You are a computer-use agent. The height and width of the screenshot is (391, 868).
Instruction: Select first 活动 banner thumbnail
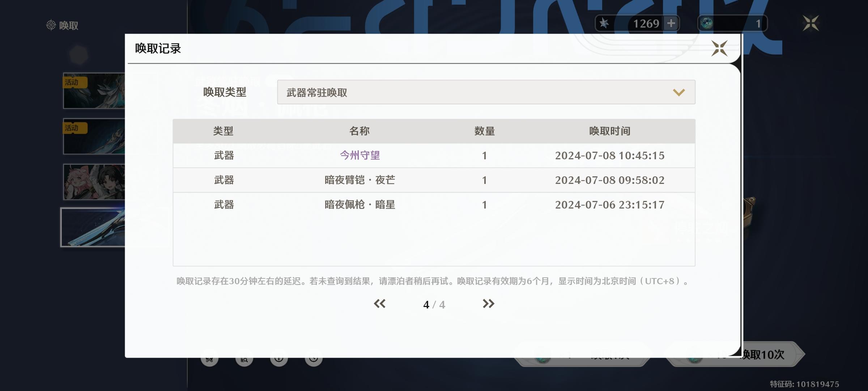94,91
